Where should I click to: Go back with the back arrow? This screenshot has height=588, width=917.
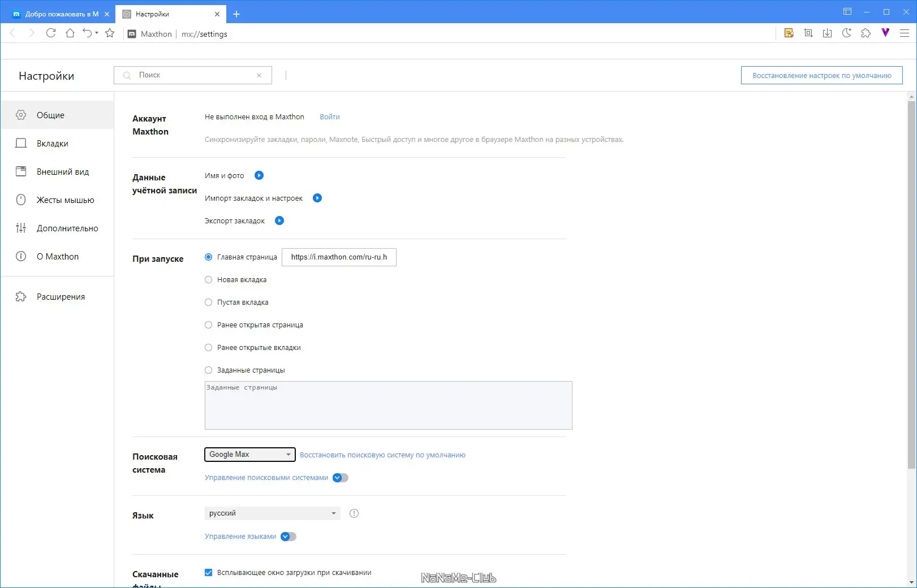(x=12, y=33)
